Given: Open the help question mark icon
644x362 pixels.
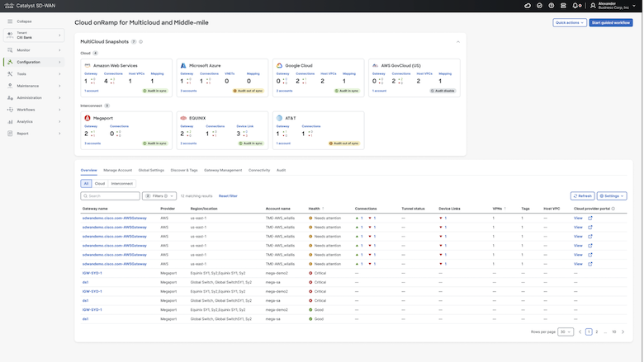Looking at the screenshot, I should point(552,6).
